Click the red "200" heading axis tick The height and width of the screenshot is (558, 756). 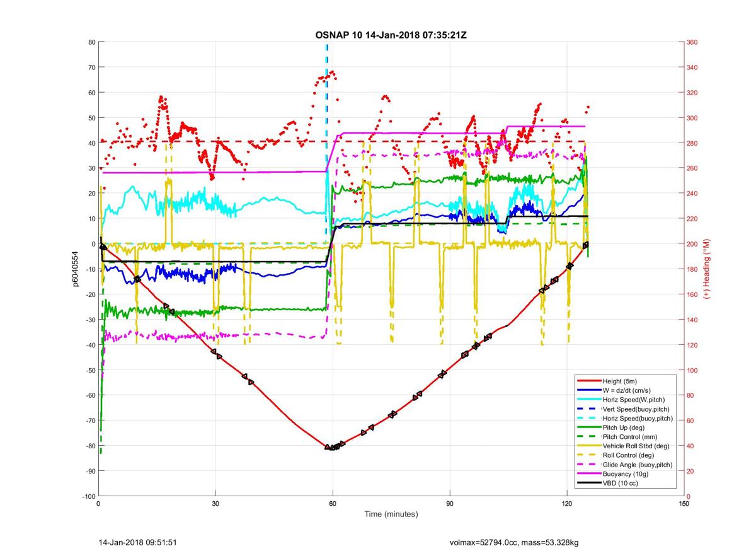tap(693, 244)
